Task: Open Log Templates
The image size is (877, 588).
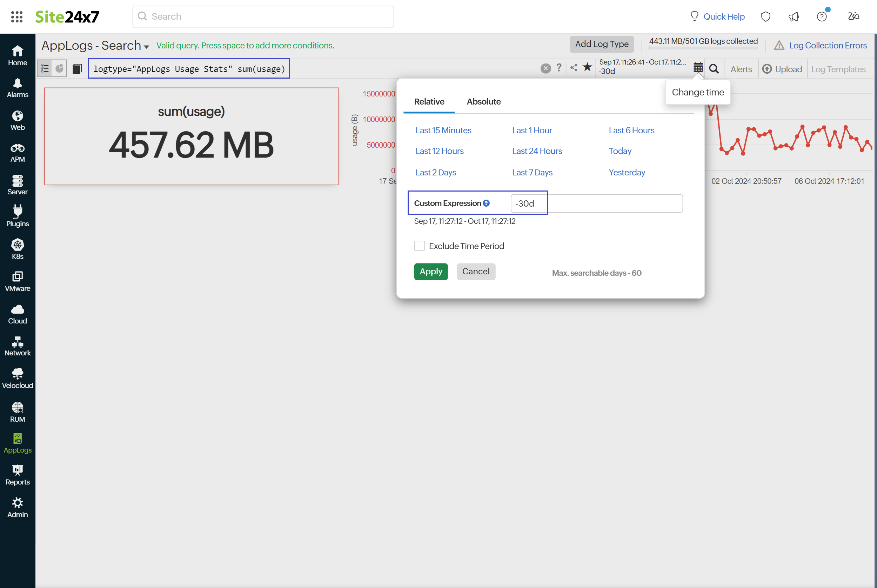Action: (x=838, y=69)
